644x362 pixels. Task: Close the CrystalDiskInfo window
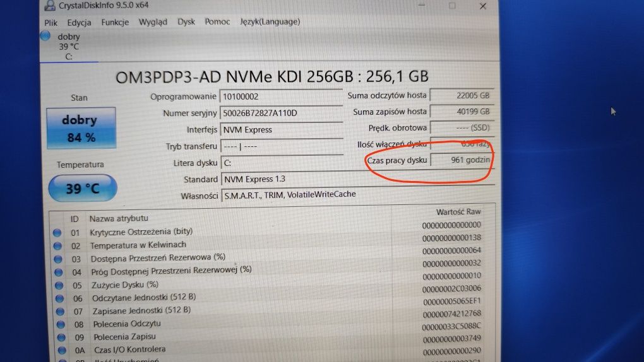[483, 6]
